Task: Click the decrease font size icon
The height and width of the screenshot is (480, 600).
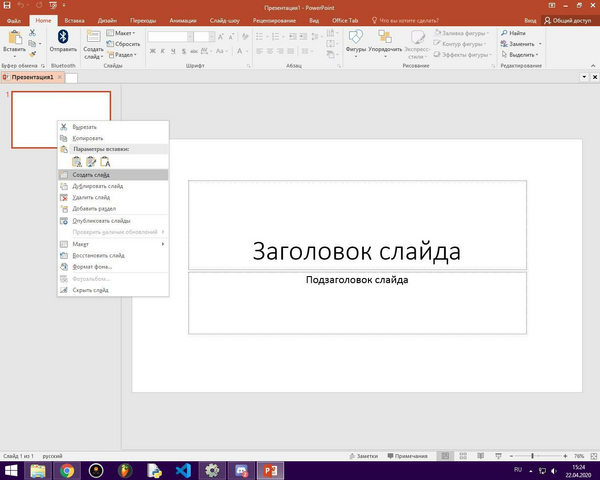Action: (x=231, y=37)
